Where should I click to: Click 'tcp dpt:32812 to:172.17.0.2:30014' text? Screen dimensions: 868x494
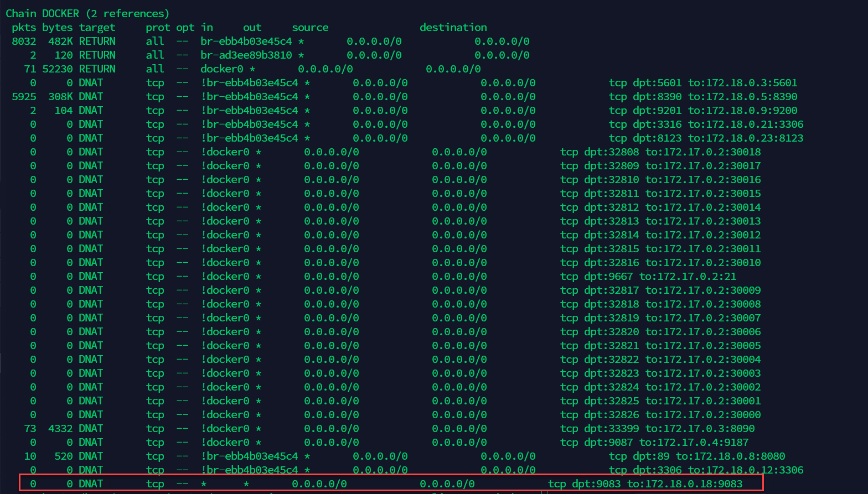coord(660,207)
